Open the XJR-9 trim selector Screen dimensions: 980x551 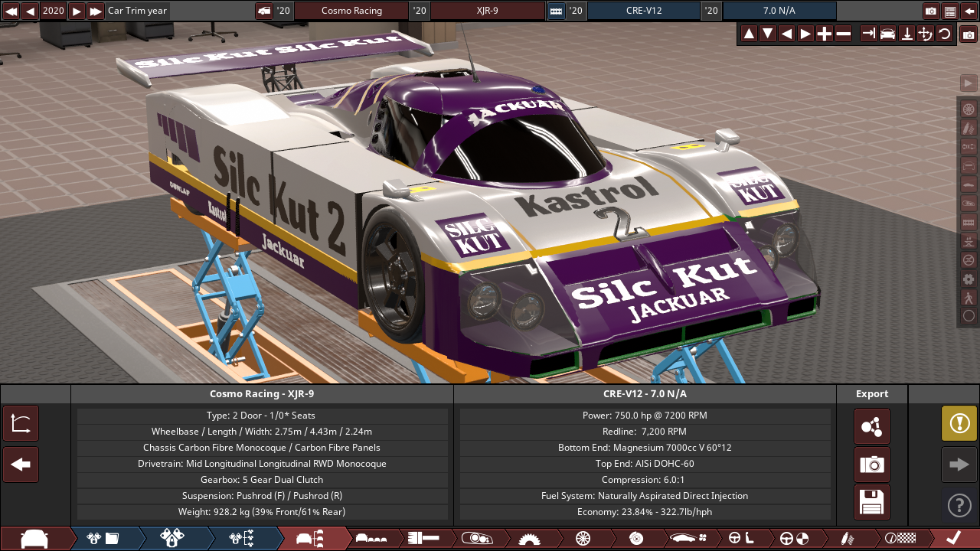click(x=488, y=11)
